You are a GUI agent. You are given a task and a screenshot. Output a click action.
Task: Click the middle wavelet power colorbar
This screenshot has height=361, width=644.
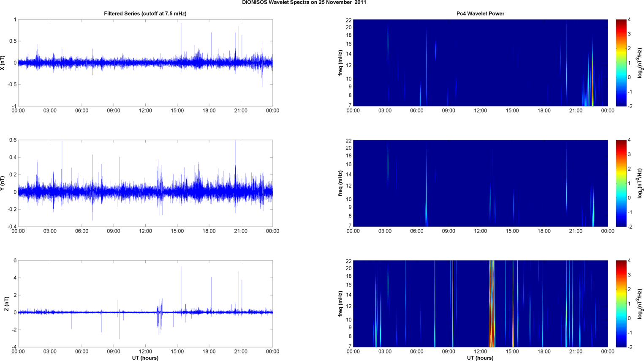[621, 183]
